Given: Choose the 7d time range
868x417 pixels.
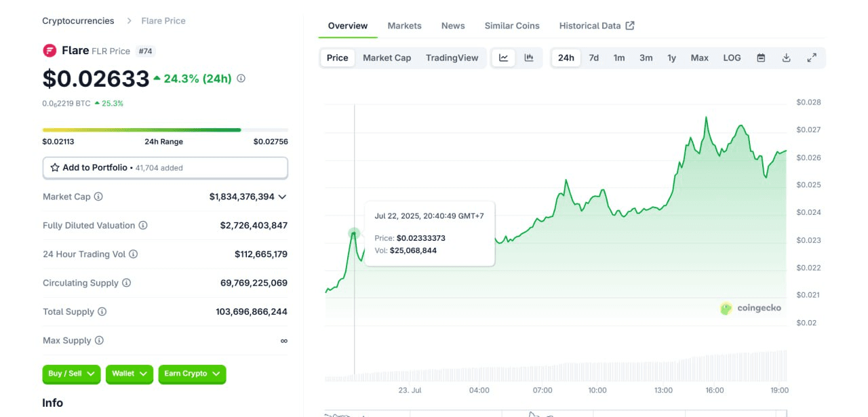Looking at the screenshot, I should click(594, 58).
